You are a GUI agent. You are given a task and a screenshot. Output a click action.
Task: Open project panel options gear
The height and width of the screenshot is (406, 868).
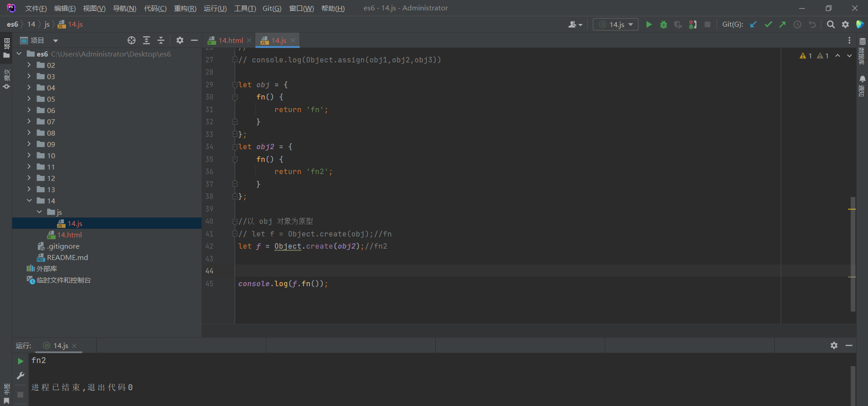pyautogui.click(x=180, y=40)
